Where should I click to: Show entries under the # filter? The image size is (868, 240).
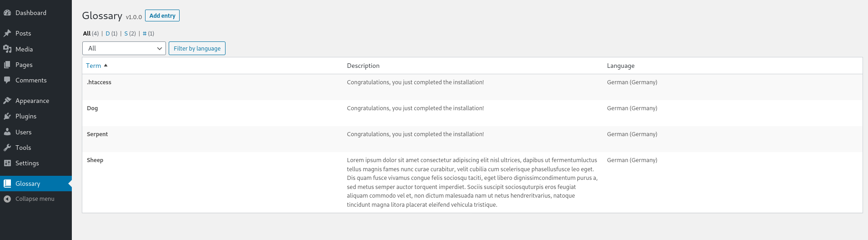(x=145, y=33)
